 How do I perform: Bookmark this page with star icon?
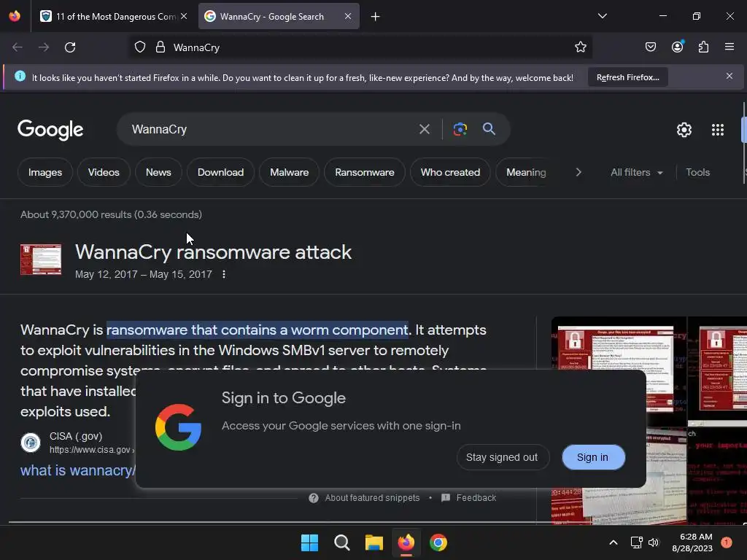(580, 47)
